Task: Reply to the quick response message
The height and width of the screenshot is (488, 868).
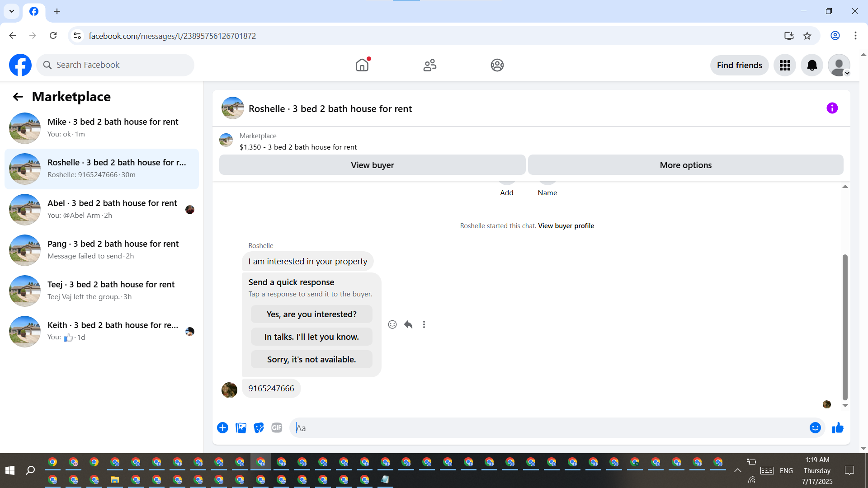Action: pyautogui.click(x=408, y=324)
